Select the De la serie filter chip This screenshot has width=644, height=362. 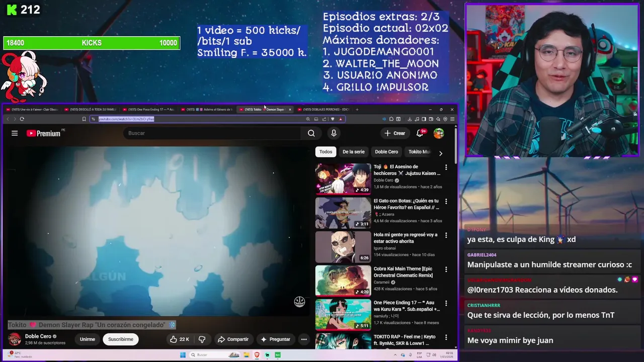point(354,152)
